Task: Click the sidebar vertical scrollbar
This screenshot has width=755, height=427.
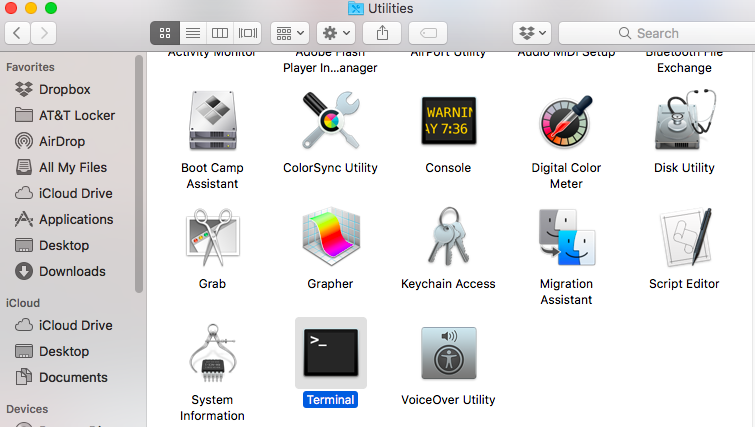Action: pos(139,173)
